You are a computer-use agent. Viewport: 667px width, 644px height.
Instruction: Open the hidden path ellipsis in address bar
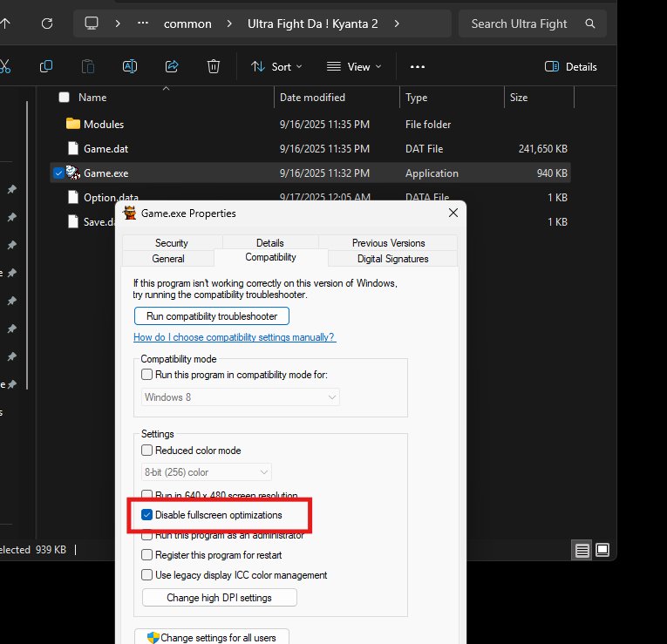coord(143,23)
